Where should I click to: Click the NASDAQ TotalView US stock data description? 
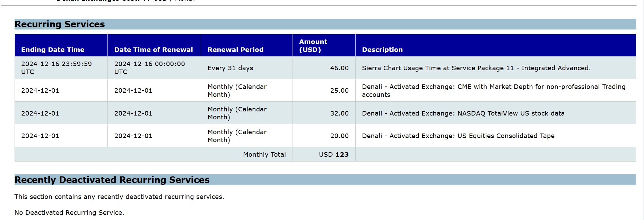click(463, 113)
